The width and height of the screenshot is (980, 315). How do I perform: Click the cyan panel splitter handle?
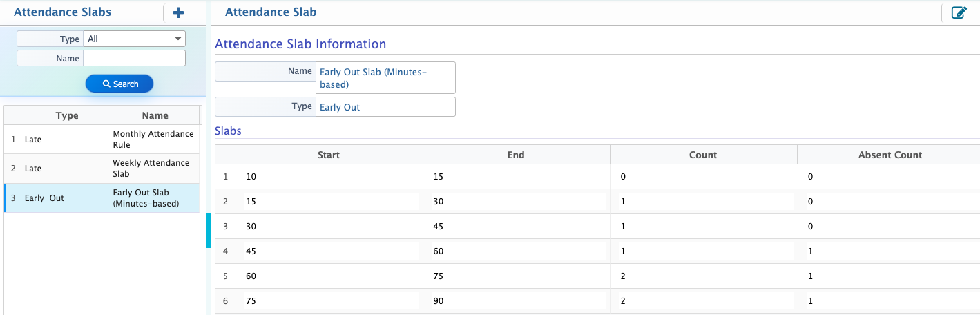[209, 230]
